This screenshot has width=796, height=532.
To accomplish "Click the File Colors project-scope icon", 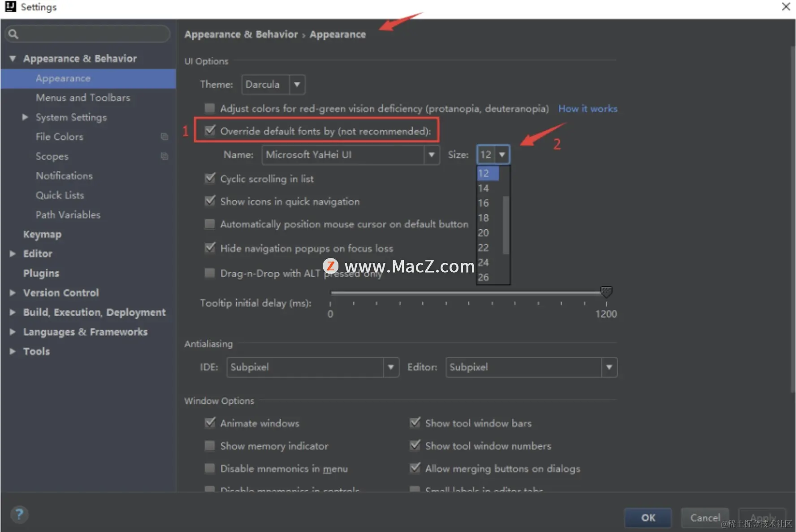I will 164,137.
